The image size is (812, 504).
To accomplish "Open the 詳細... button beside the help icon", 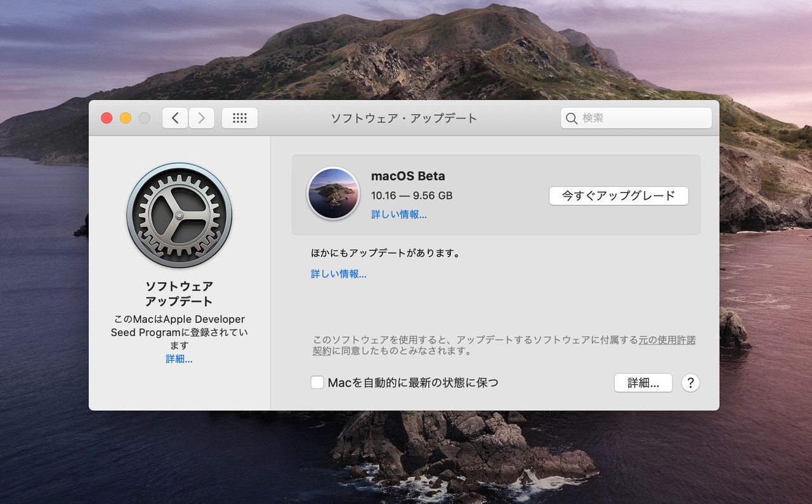I will click(643, 383).
